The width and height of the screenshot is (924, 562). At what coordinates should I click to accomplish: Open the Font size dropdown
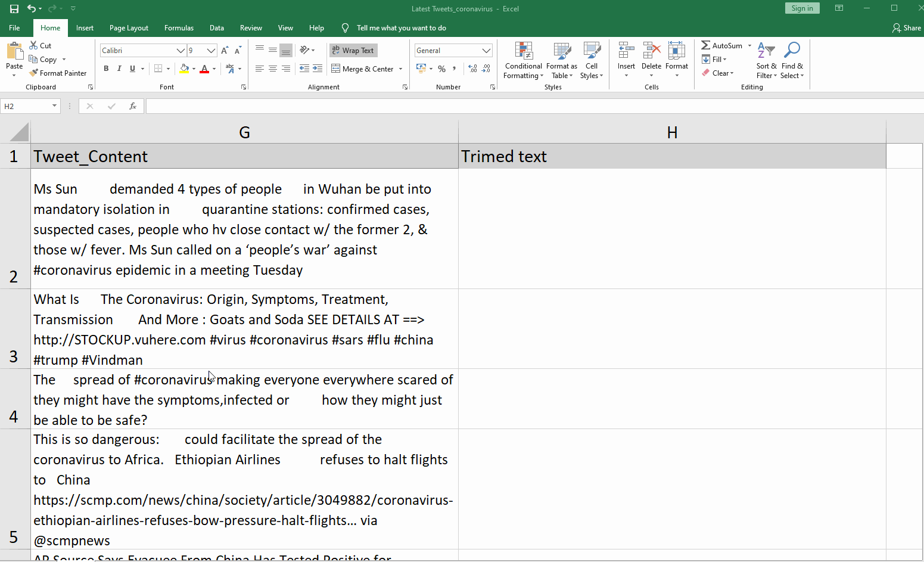(x=211, y=51)
